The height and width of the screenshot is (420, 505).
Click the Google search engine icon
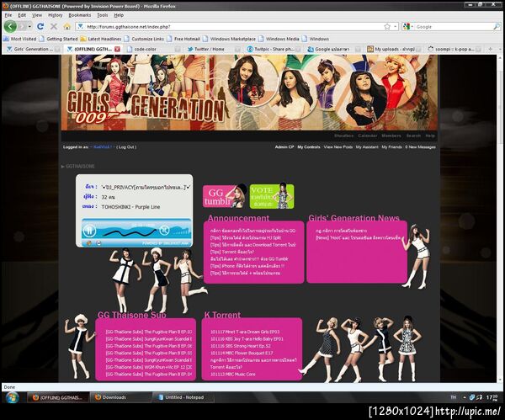pyautogui.click(x=407, y=27)
